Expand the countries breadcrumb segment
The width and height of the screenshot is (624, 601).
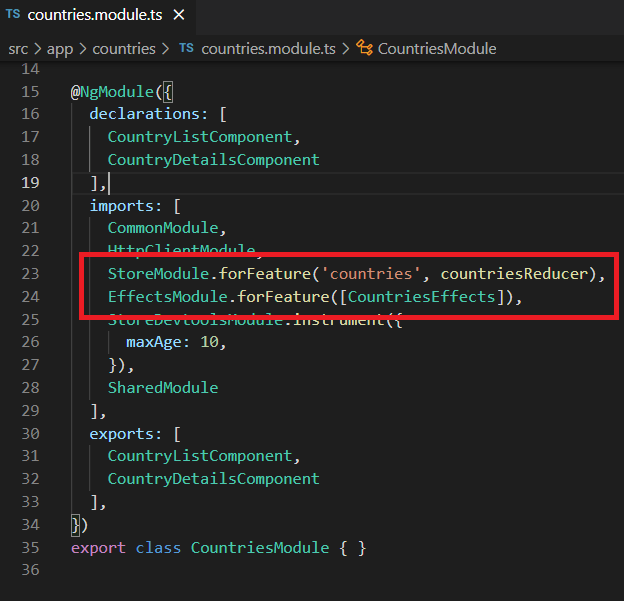[x=124, y=48]
